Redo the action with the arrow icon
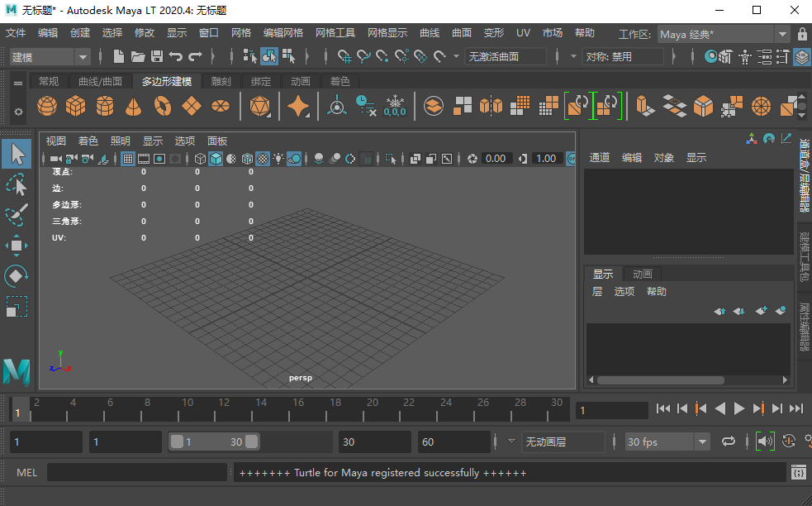This screenshot has width=812, height=506. pyautogui.click(x=195, y=56)
